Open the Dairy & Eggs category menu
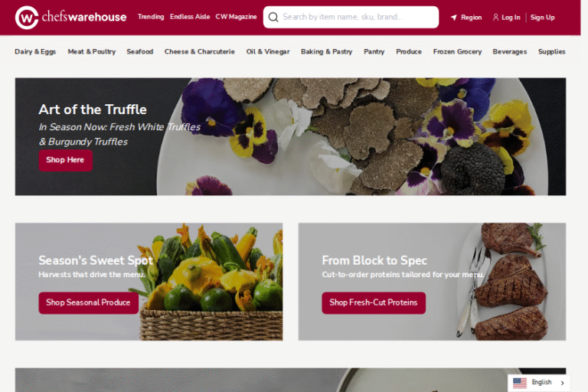 click(x=35, y=52)
